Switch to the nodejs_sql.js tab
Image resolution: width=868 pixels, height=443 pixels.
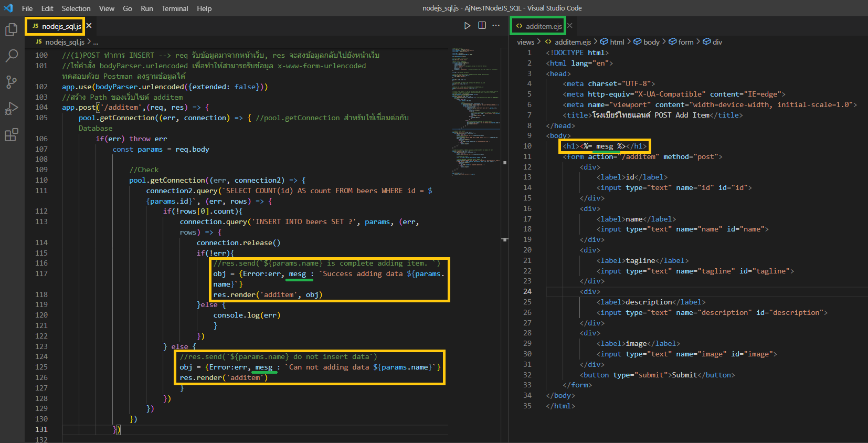coord(61,26)
